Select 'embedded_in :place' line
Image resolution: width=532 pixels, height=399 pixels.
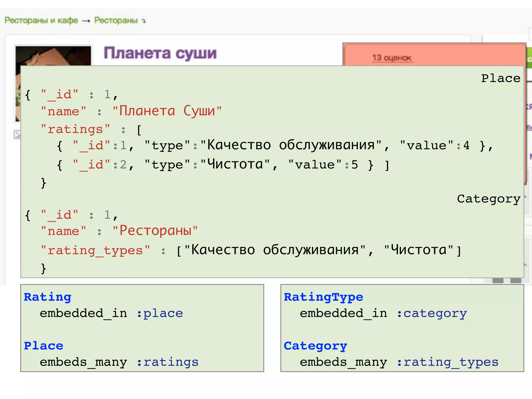coord(111,314)
